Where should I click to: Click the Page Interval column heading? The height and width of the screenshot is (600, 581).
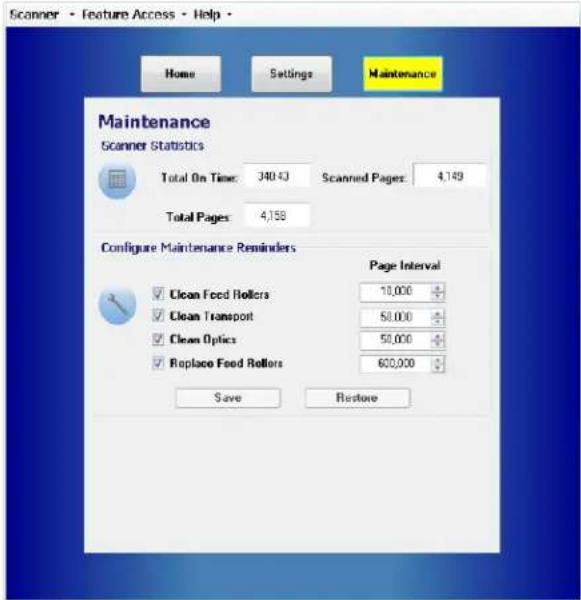tap(405, 266)
